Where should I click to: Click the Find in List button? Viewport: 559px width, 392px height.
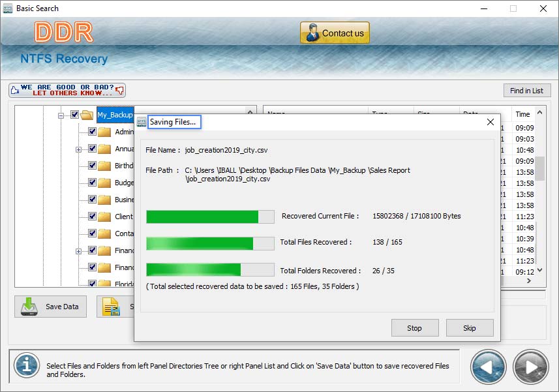pos(527,91)
